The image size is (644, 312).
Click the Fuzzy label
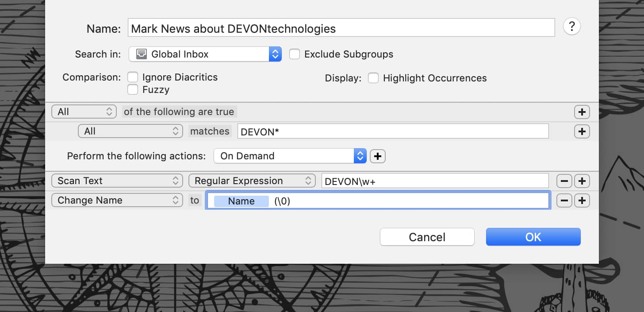(156, 89)
